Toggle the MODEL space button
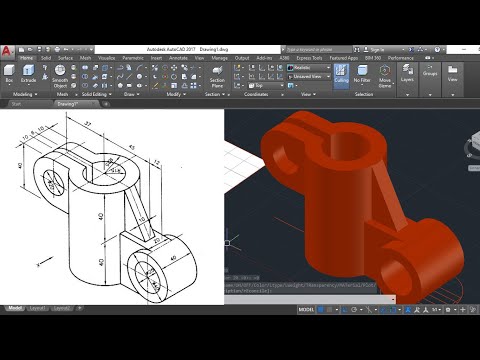This screenshot has width=480, height=360. [306, 310]
